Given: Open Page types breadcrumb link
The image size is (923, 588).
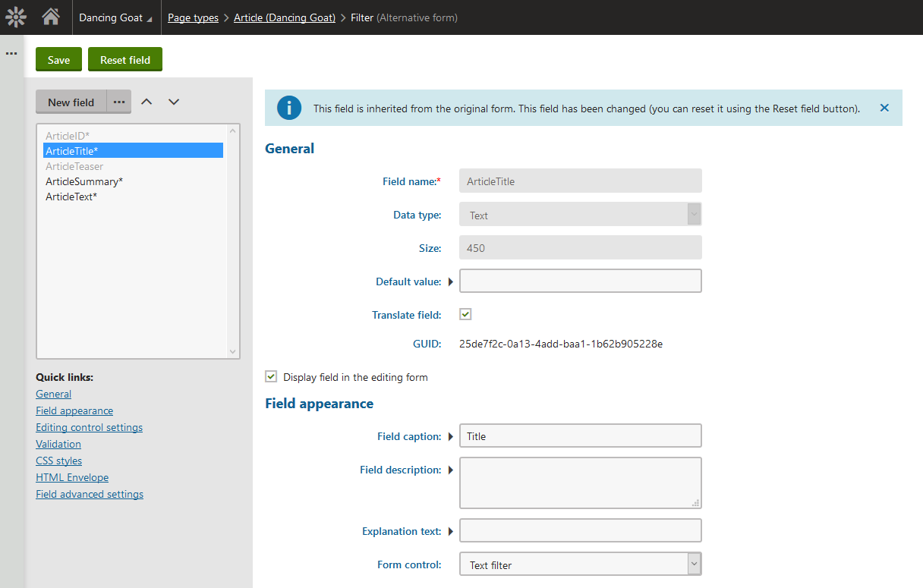Looking at the screenshot, I should click(x=193, y=17).
